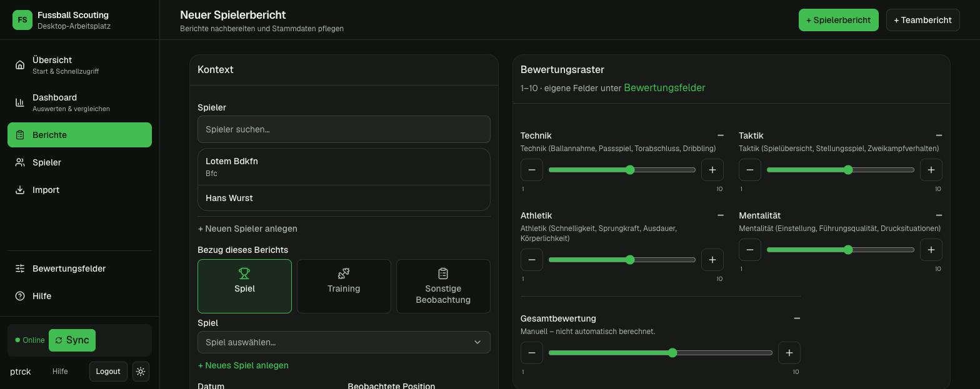Click the Training dumbbell icon
Image resolution: width=980 pixels, height=389 pixels.
click(x=344, y=273)
